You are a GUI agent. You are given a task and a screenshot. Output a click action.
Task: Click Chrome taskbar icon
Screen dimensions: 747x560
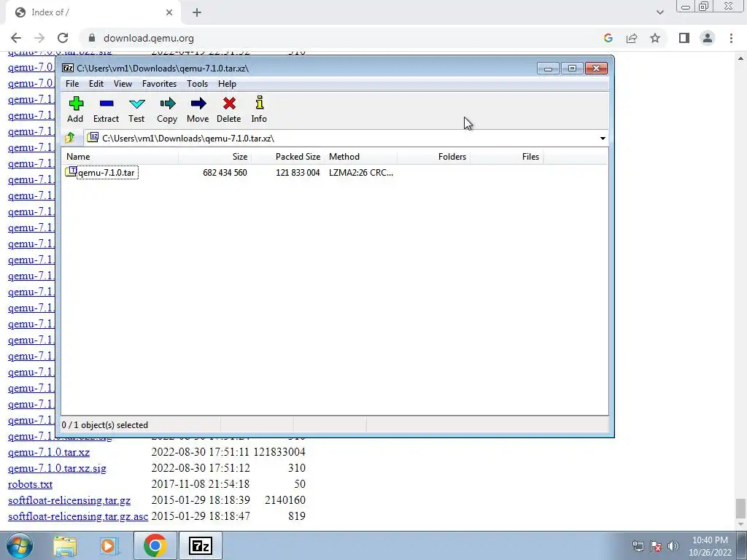click(x=155, y=545)
